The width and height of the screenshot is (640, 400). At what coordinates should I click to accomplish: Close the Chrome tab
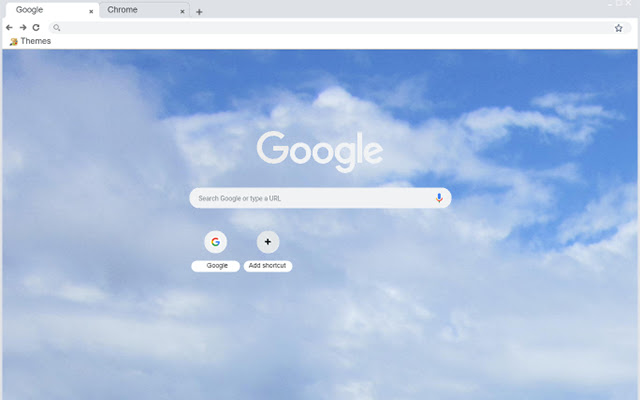pyautogui.click(x=182, y=11)
